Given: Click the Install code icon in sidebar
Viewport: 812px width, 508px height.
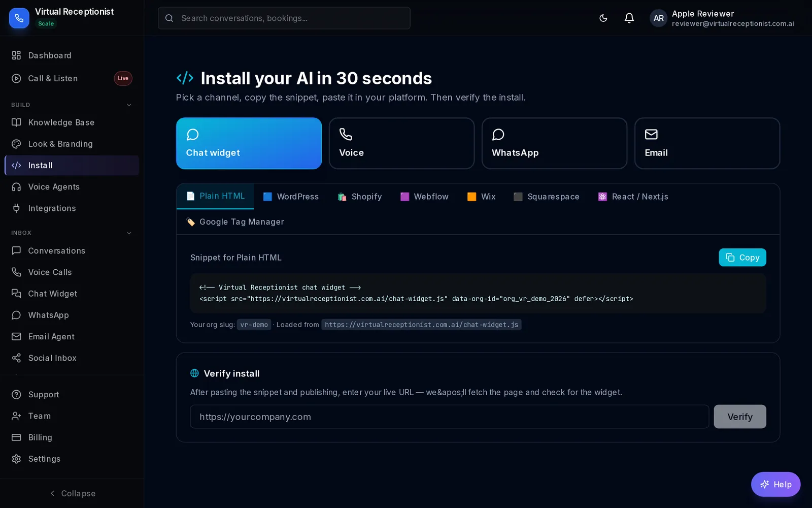Looking at the screenshot, I should tap(16, 165).
